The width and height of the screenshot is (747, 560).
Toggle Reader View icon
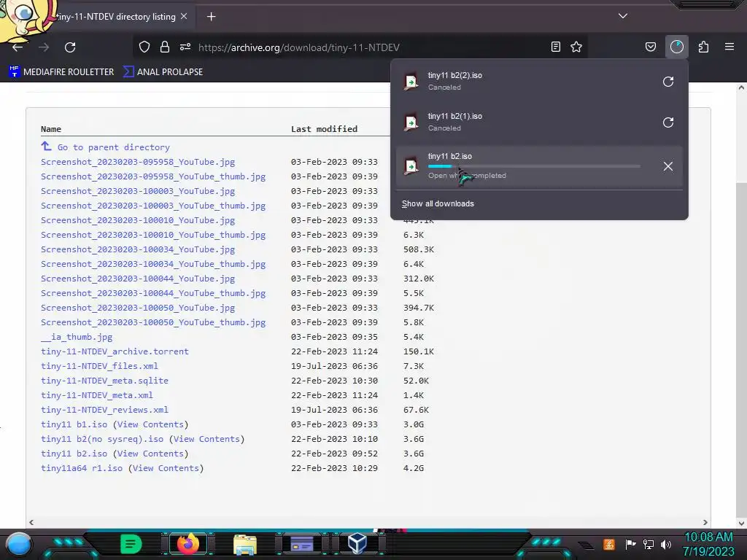pos(555,47)
